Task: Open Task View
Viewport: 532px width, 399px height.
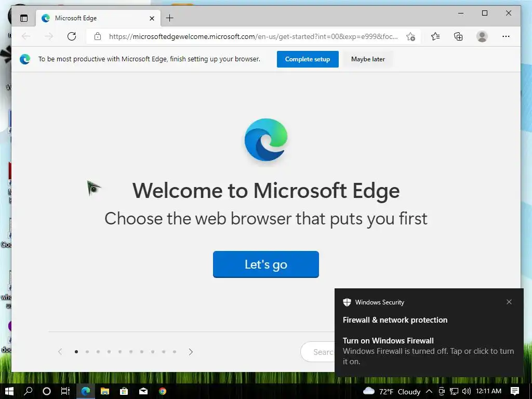Action: click(65, 391)
